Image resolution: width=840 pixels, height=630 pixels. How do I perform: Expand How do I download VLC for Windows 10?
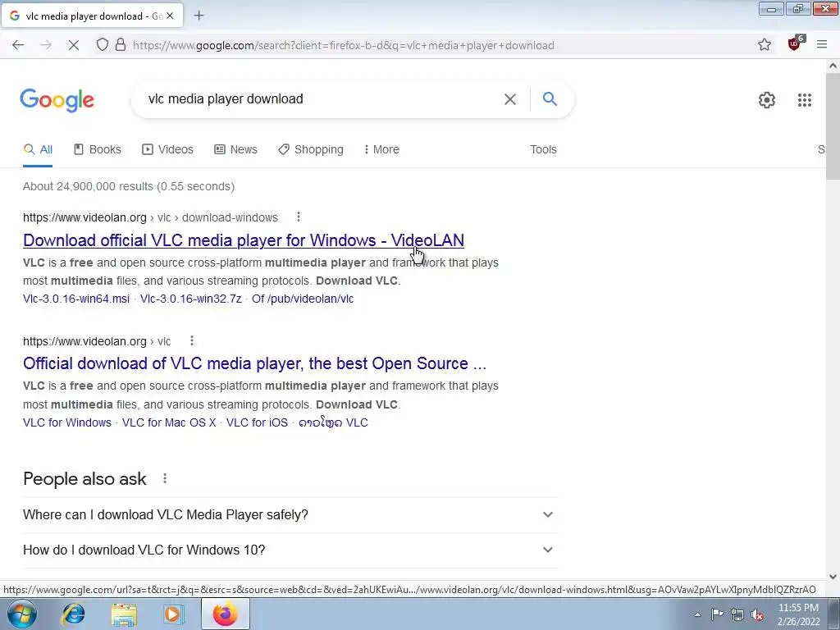pos(290,550)
